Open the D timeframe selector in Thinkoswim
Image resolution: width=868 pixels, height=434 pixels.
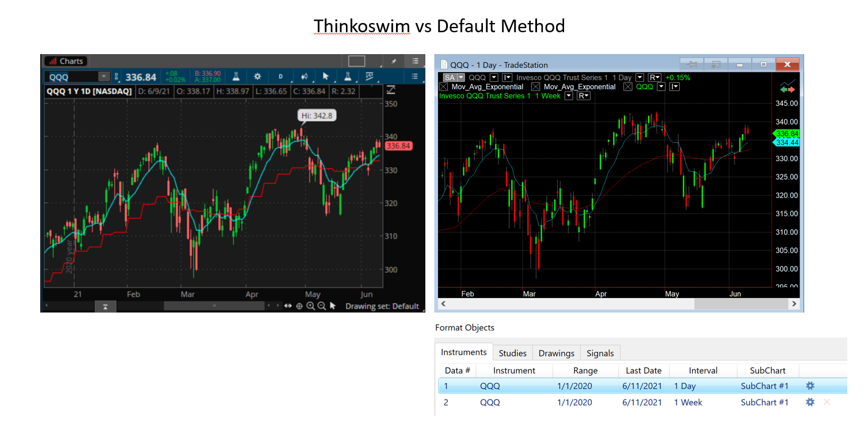pyautogui.click(x=281, y=77)
